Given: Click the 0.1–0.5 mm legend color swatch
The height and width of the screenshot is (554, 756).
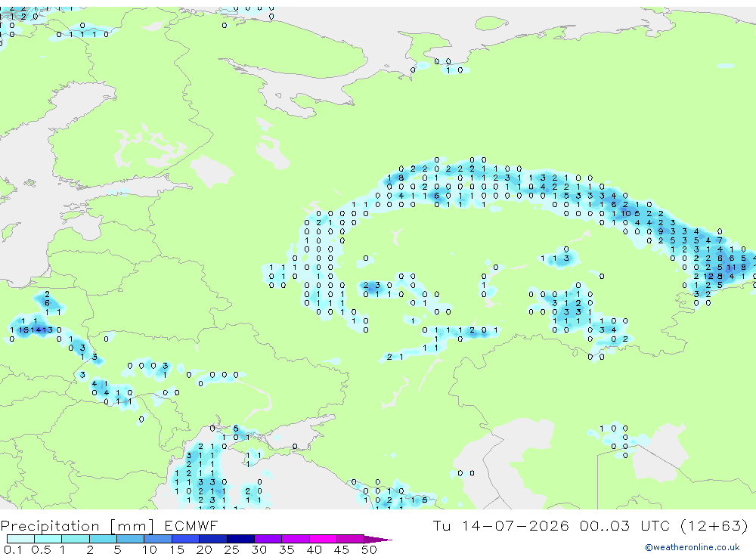Looking at the screenshot, I should [x=20, y=539].
